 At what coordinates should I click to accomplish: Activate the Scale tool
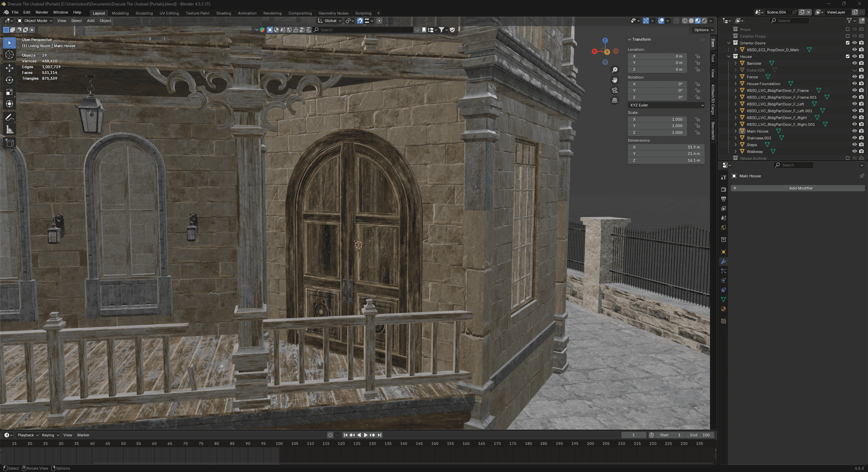[x=9, y=92]
